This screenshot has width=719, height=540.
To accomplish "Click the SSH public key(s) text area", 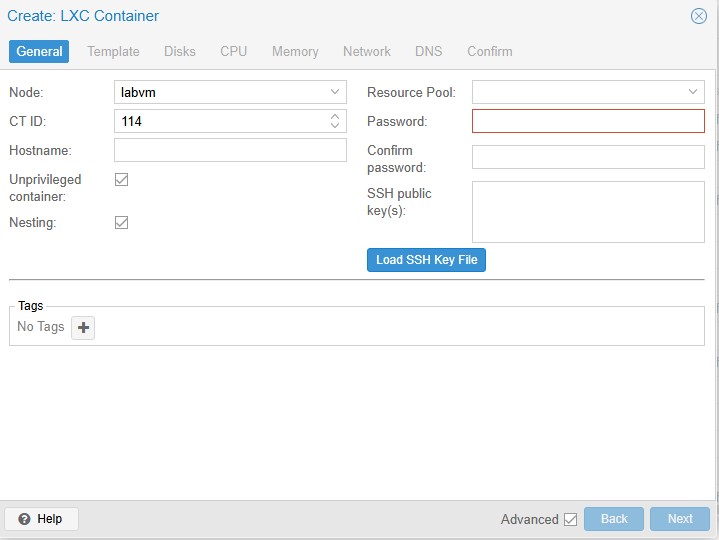I will 588,212.
